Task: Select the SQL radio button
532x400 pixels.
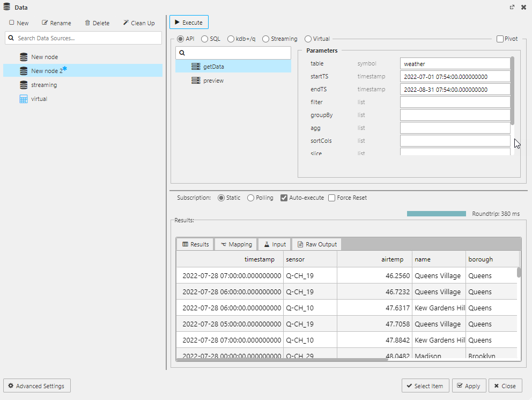Action: point(204,39)
